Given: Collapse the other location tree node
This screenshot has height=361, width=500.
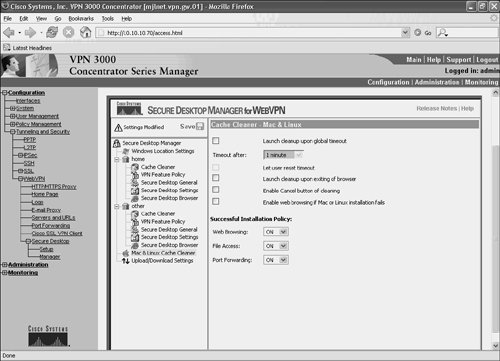Looking at the screenshot, I should (117, 206).
